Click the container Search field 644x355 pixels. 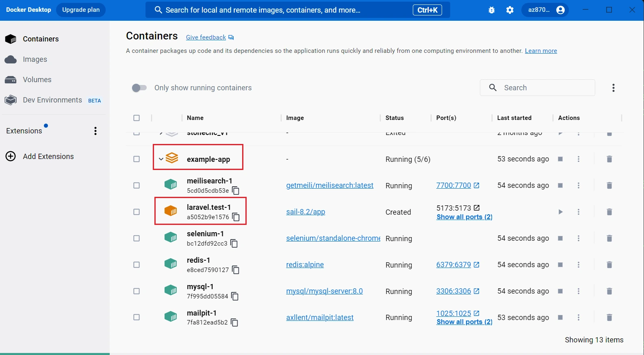pos(538,87)
